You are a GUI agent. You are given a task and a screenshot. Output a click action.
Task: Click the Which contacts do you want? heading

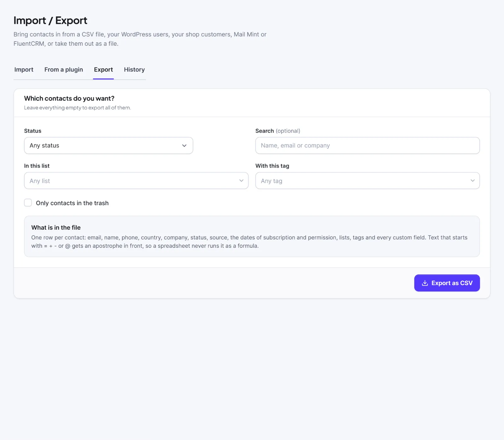pyautogui.click(x=69, y=98)
